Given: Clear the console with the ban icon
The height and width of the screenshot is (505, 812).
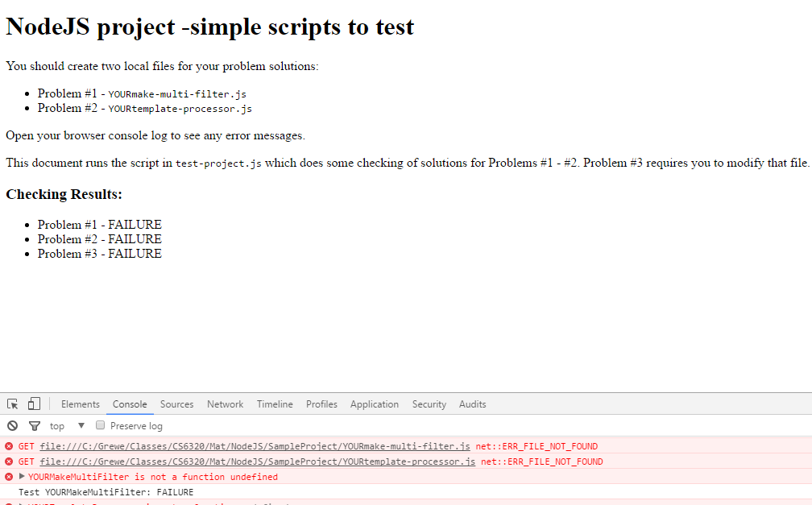Looking at the screenshot, I should point(12,426).
